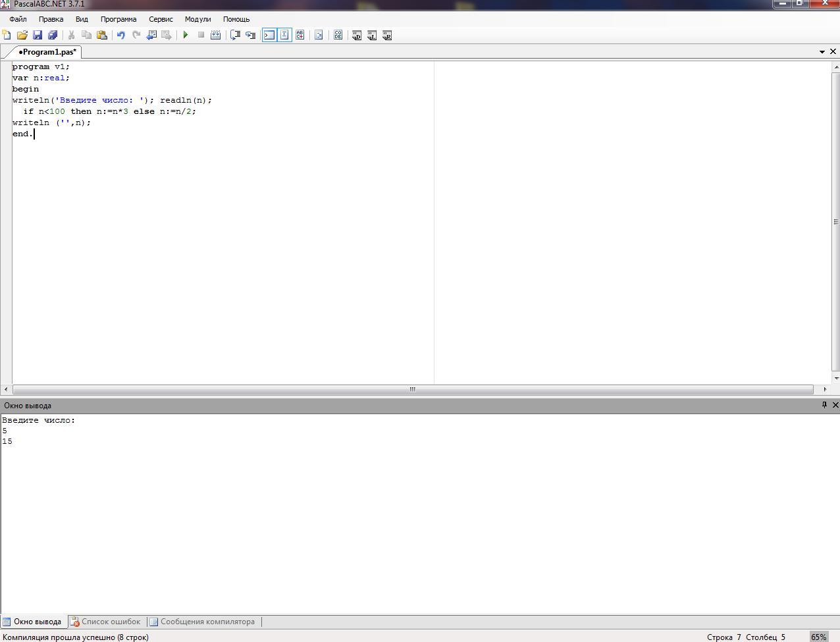The height and width of the screenshot is (642, 840).
Task: Click the editor vertical scrollbar up arrow
Action: pos(836,67)
